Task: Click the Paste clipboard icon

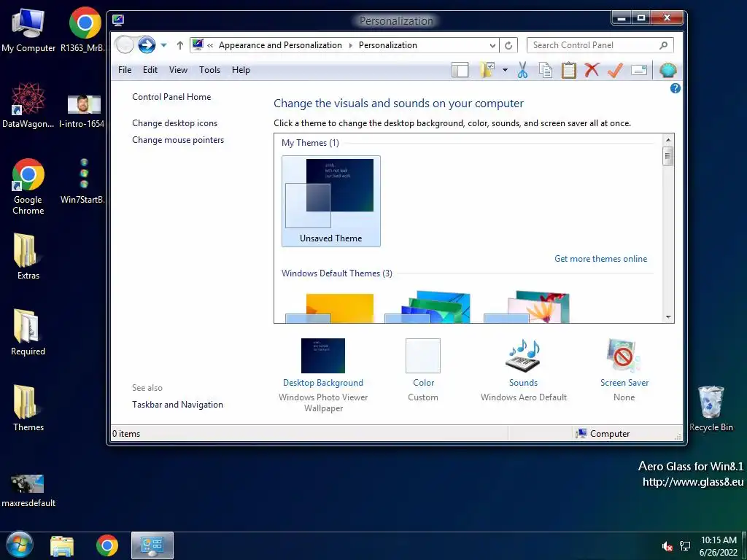Action: pyautogui.click(x=568, y=70)
